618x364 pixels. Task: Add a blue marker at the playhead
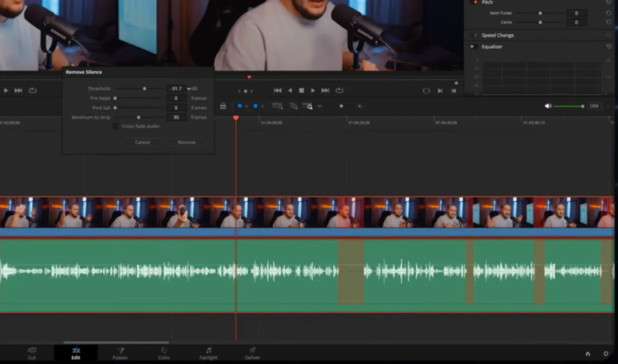255,106
